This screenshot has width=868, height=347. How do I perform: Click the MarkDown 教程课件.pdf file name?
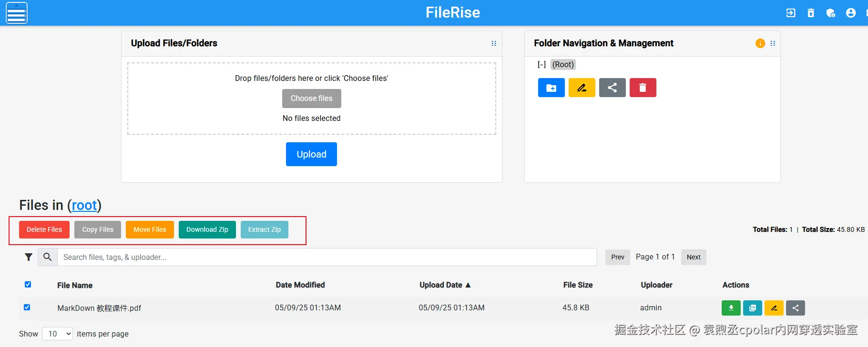(99, 308)
